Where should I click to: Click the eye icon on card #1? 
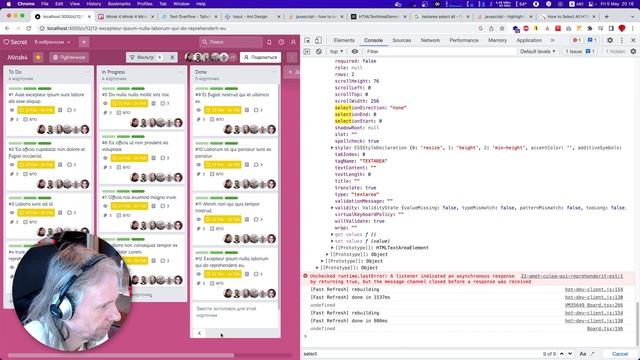coord(12,110)
